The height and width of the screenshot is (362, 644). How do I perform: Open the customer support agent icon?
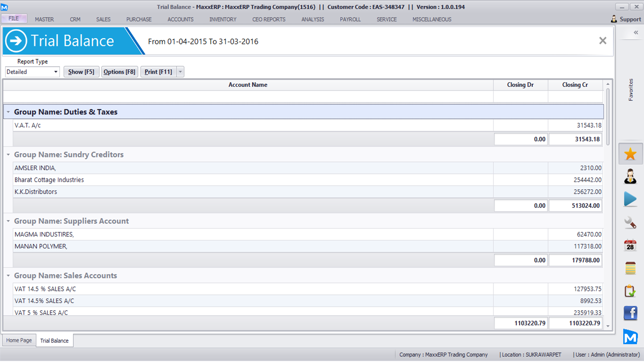pos(630,177)
